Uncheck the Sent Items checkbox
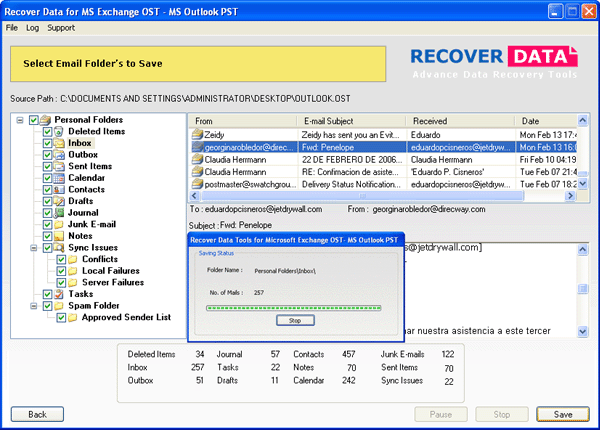The height and width of the screenshot is (430, 600). (x=47, y=167)
